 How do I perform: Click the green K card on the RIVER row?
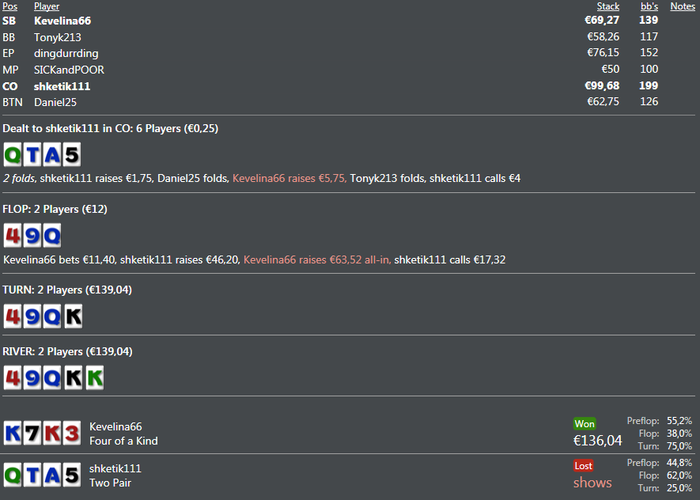(93, 378)
